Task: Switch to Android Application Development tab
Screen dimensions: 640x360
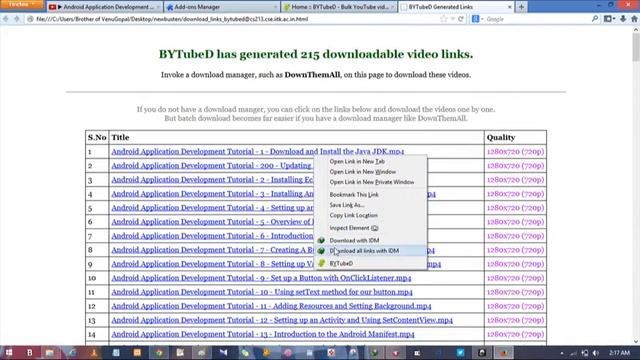Action: pos(104,7)
